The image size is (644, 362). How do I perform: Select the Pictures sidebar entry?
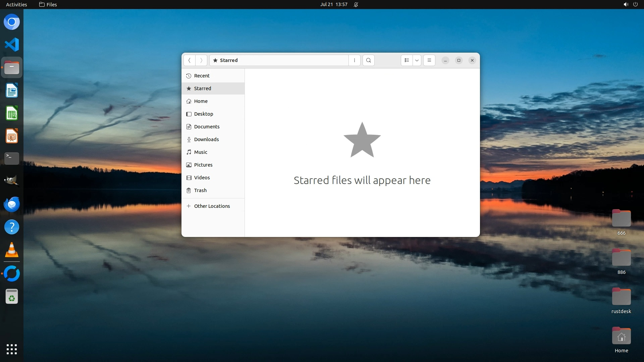point(203,165)
